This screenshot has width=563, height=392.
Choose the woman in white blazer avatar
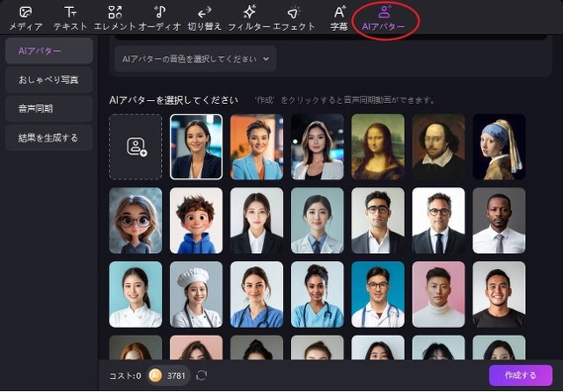[x=318, y=147]
